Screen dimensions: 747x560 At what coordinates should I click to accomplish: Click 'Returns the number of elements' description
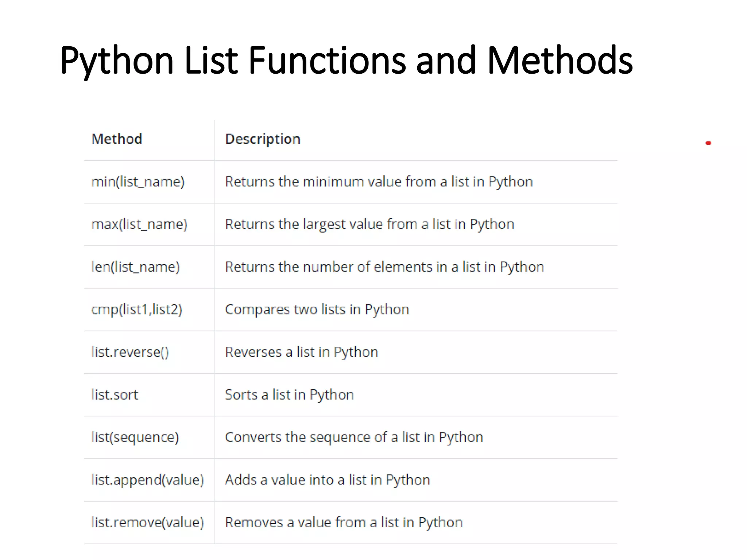point(384,267)
